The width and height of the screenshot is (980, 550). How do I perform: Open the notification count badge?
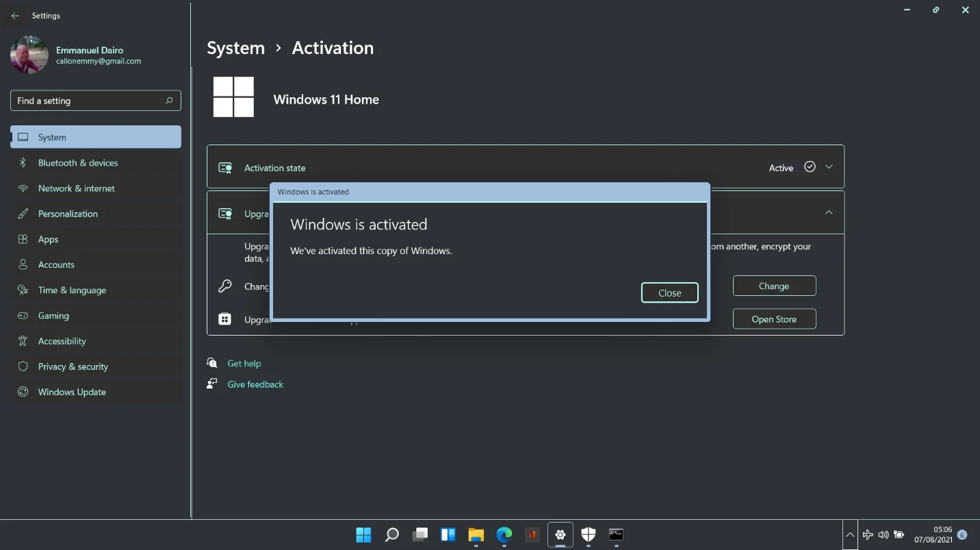pyautogui.click(x=962, y=535)
